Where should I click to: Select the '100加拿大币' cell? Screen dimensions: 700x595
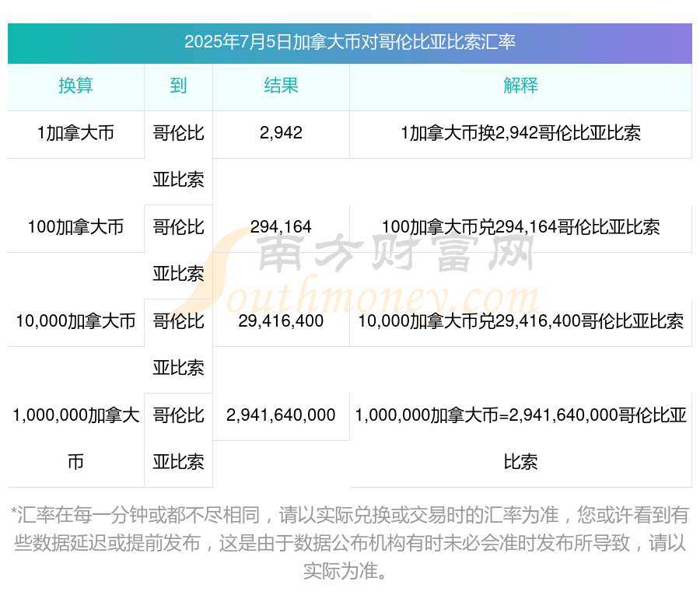[x=75, y=227]
